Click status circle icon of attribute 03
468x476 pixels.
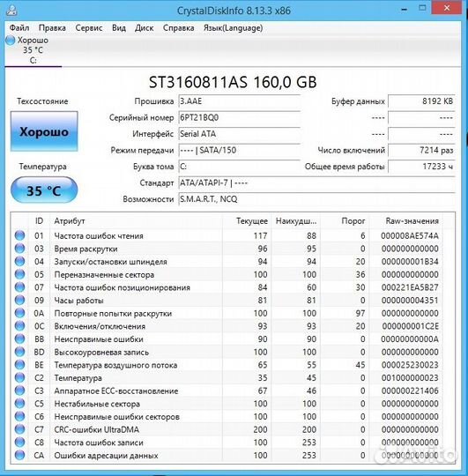click(19, 249)
